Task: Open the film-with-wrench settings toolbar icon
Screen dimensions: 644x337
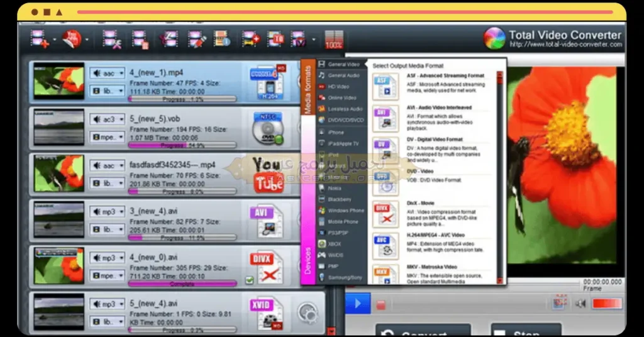Action: 112,40
